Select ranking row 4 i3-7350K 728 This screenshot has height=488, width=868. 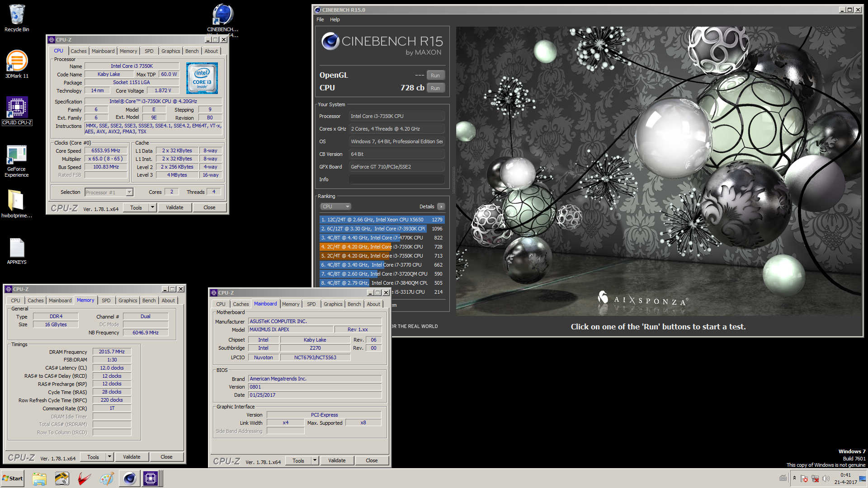point(382,247)
